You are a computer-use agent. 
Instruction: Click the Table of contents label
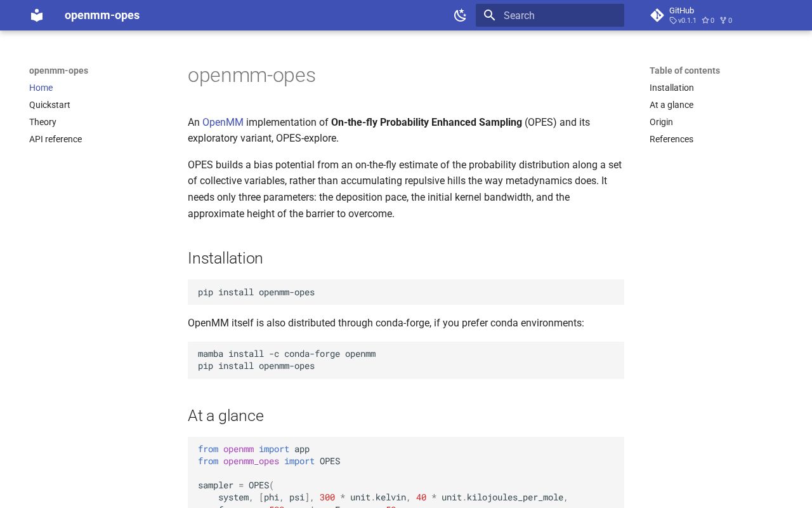click(684, 70)
